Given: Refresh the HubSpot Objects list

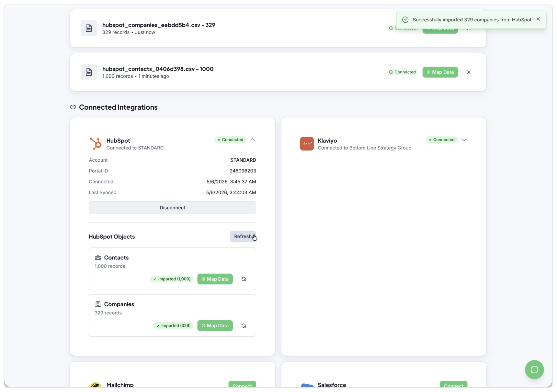Looking at the screenshot, I should pos(243,236).
